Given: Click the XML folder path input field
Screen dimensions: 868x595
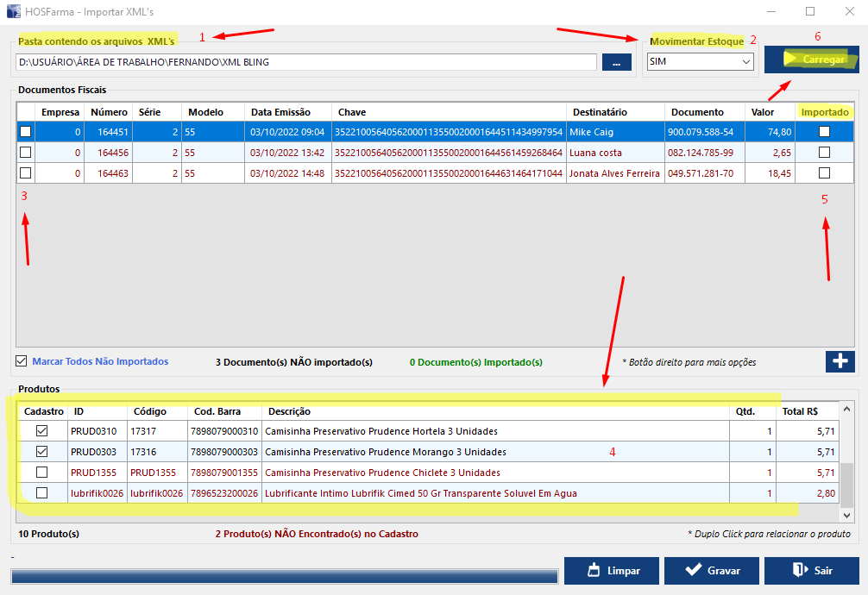Looking at the screenshot, I should 305,62.
